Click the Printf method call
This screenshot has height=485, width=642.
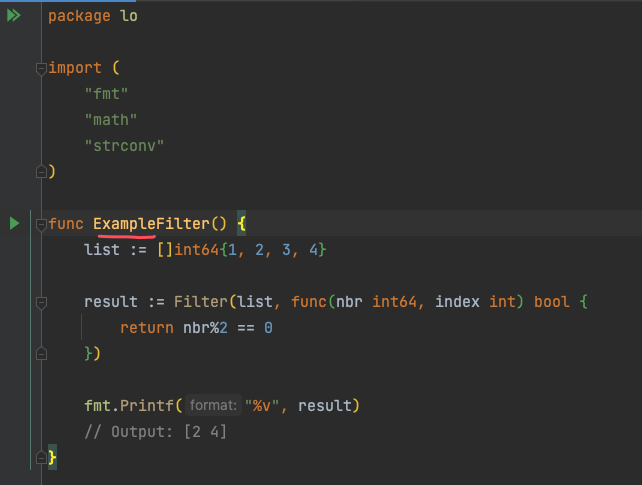click(x=148, y=406)
